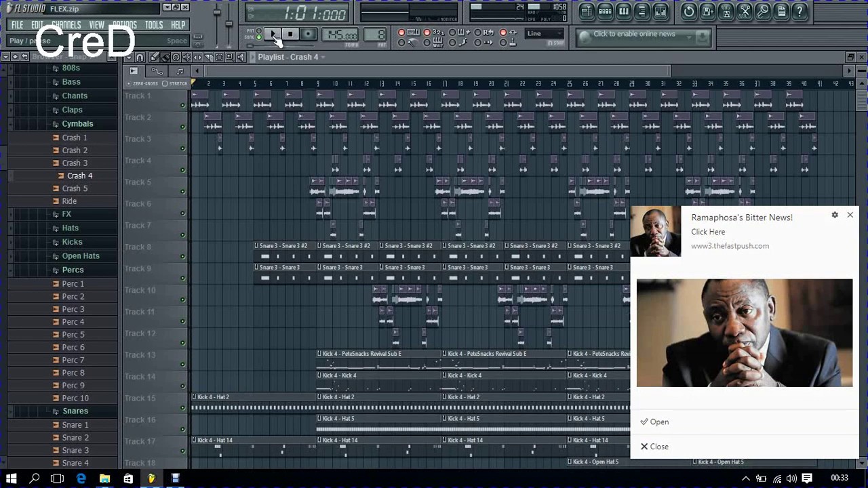Open the FILE menu

coord(17,25)
